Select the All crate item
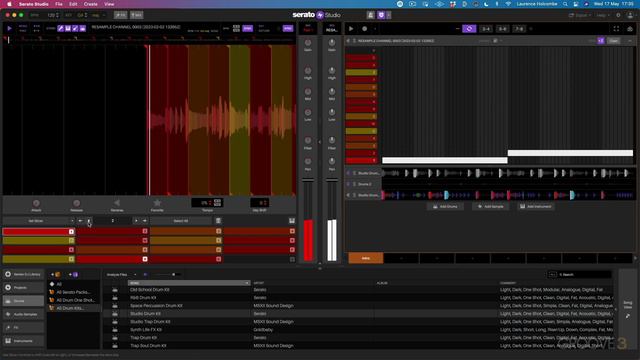This screenshot has width=640, height=360. click(x=73, y=284)
